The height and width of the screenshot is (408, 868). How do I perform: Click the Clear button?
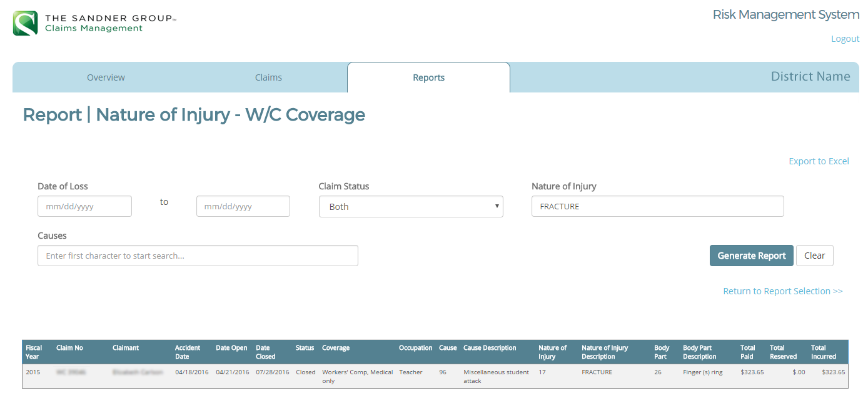click(x=814, y=256)
